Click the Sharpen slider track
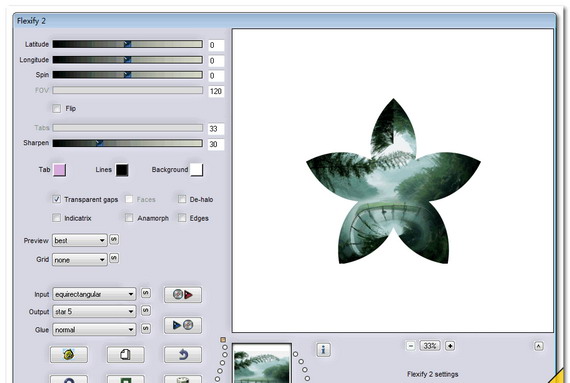The width and height of the screenshot is (570, 383). tap(128, 143)
